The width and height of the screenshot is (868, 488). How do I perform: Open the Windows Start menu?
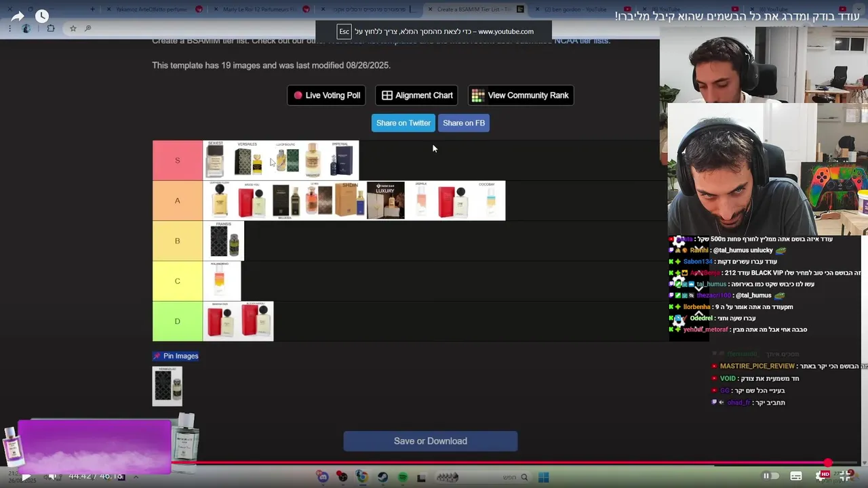(543, 477)
